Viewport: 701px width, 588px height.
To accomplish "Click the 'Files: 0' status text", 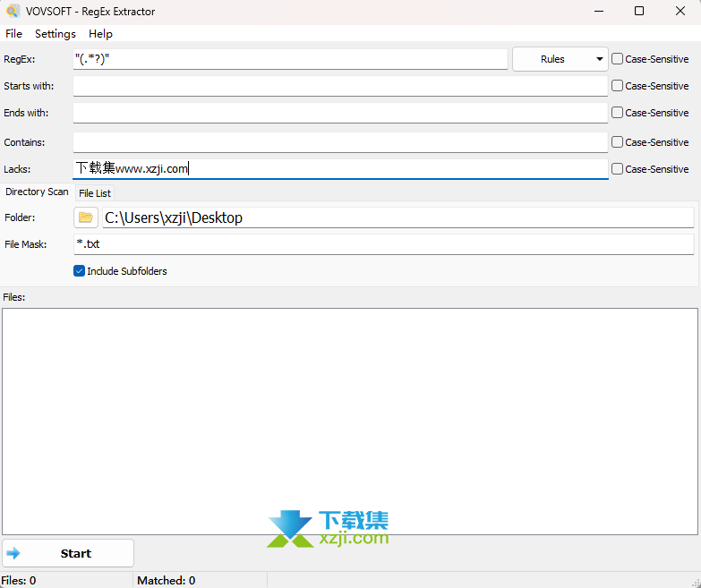I will [19, 581].
